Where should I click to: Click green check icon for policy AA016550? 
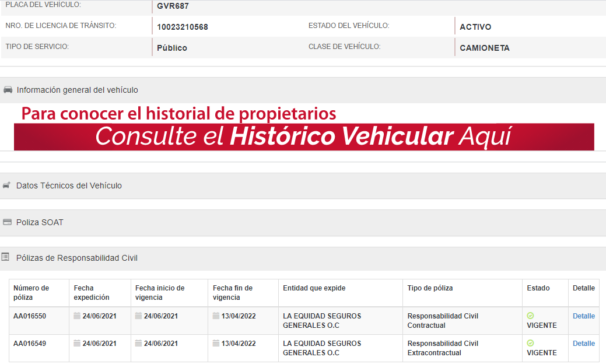point(530,316)
